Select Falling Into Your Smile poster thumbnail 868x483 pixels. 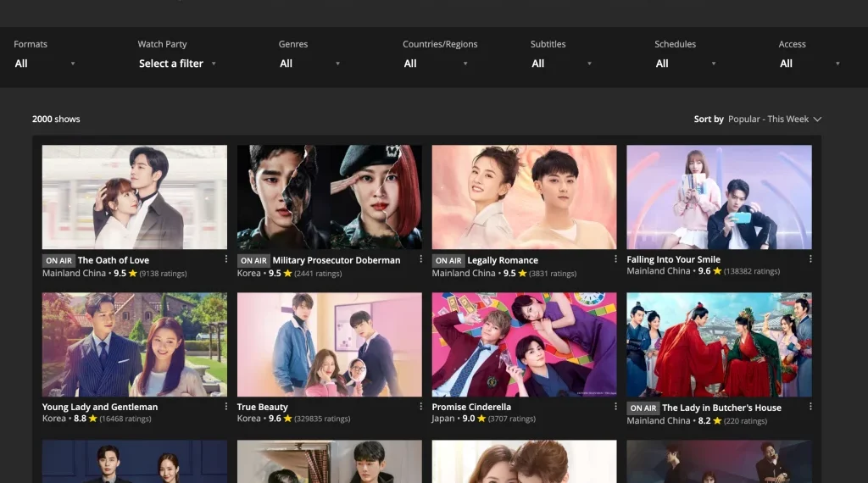pos(719,197)
